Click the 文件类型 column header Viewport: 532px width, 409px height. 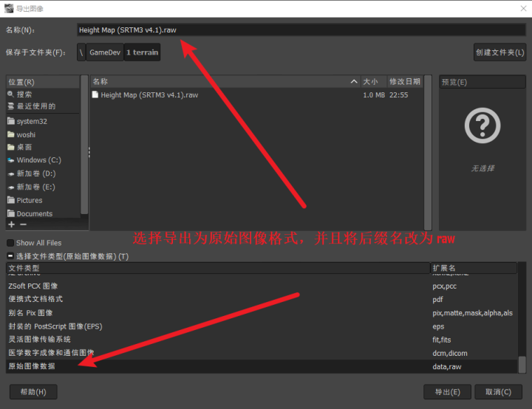pyautogui.click(x=218, y=268)
